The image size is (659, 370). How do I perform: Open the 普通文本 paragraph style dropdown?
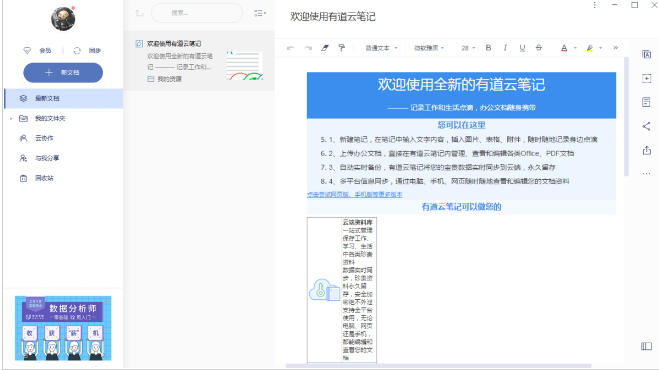point(381,48)
